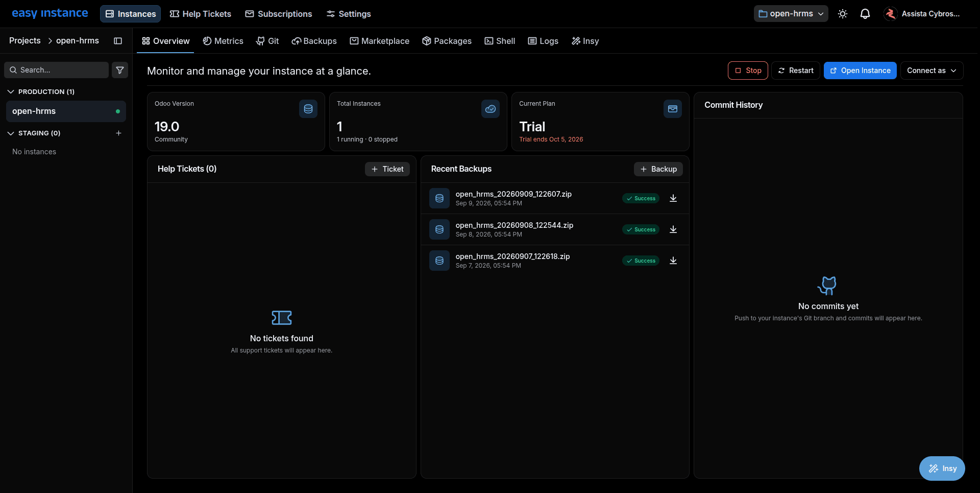
Task: Download open_hrms_20260909_122607.zip backup
Action: (673, 198)
